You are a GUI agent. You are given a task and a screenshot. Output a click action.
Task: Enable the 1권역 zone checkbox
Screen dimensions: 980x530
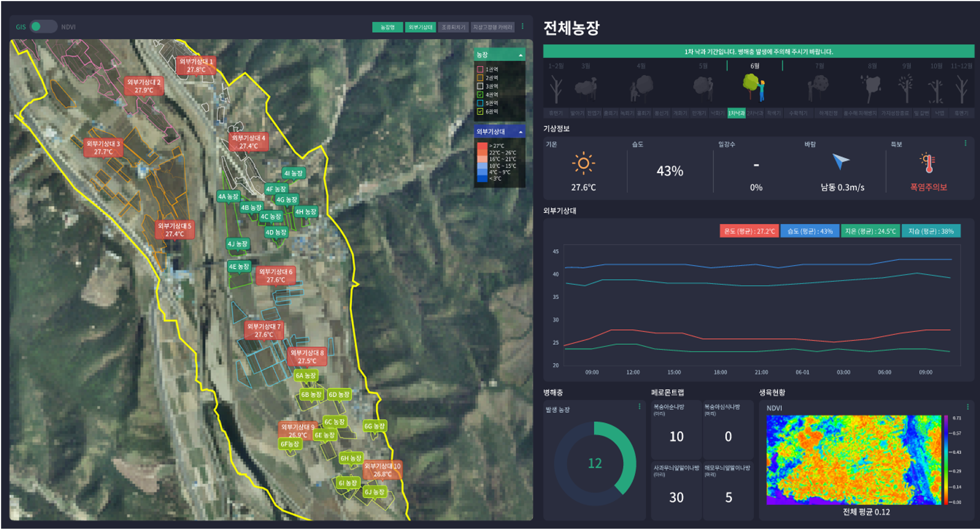[x=480, y=69]
